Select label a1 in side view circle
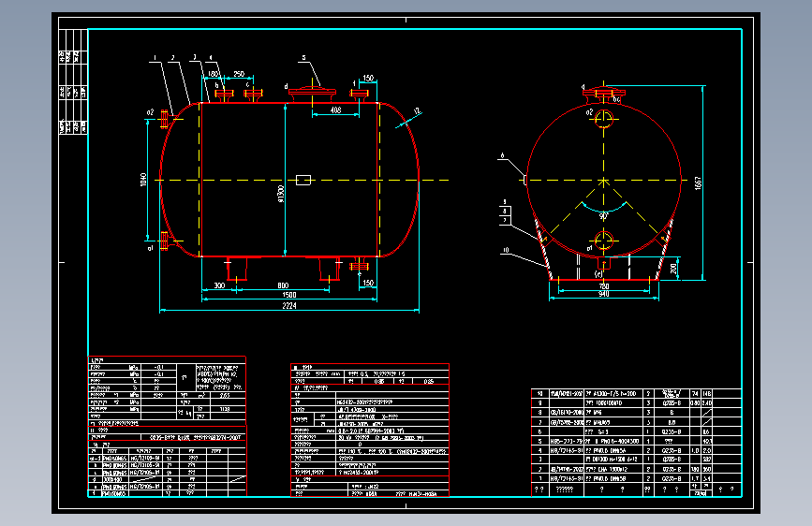 (589, 248)
